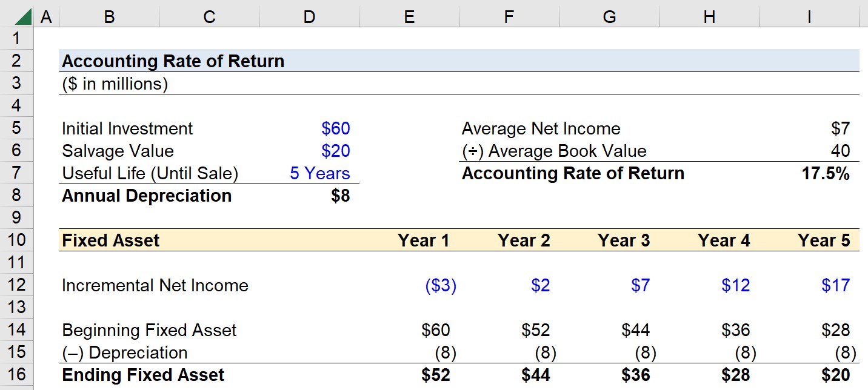Image resolution: width=868 pixels, height=390 pixels.
Task: Select column D header
Action: click(309, 16)
